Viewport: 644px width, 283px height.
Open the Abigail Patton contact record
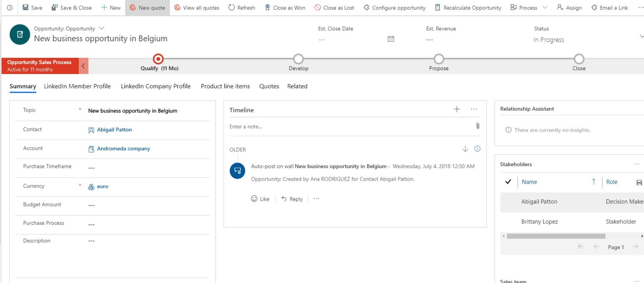pyautogui.click(x=114, y=129)
